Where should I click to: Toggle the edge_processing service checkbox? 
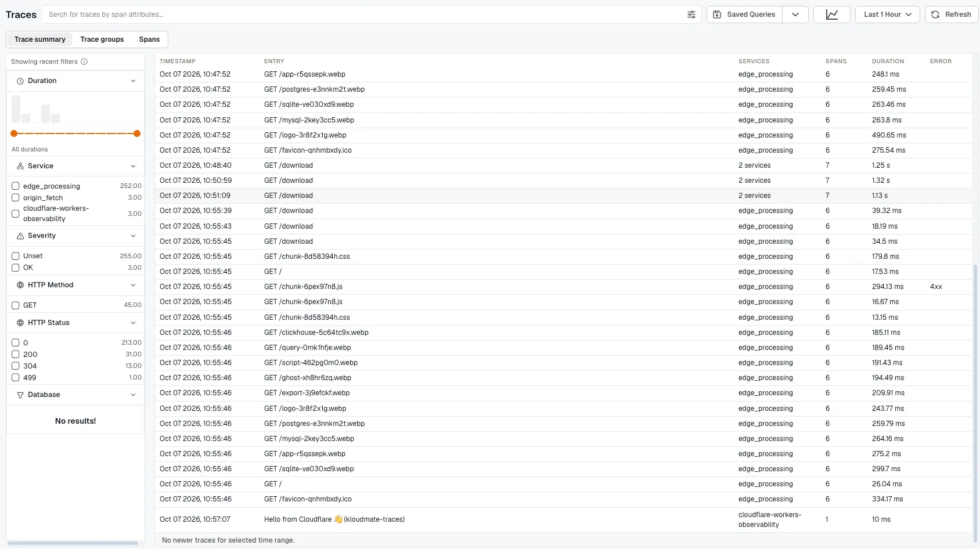pos(16,186)
